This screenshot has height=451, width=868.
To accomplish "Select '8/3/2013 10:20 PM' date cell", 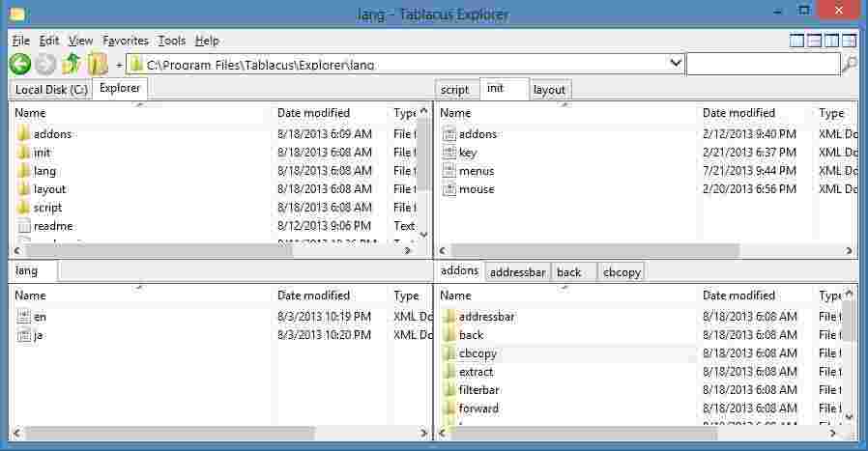I will click(325, 335).
